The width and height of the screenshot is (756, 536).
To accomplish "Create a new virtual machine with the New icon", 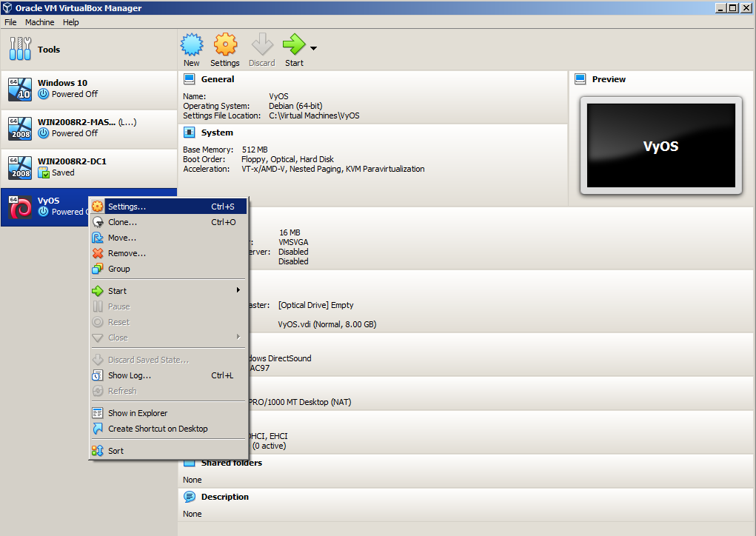I will click(191, 49).
